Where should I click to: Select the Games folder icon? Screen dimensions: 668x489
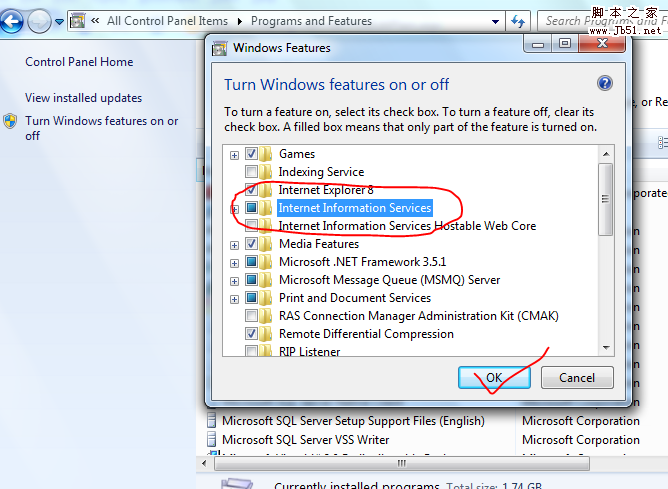(265, 153)
